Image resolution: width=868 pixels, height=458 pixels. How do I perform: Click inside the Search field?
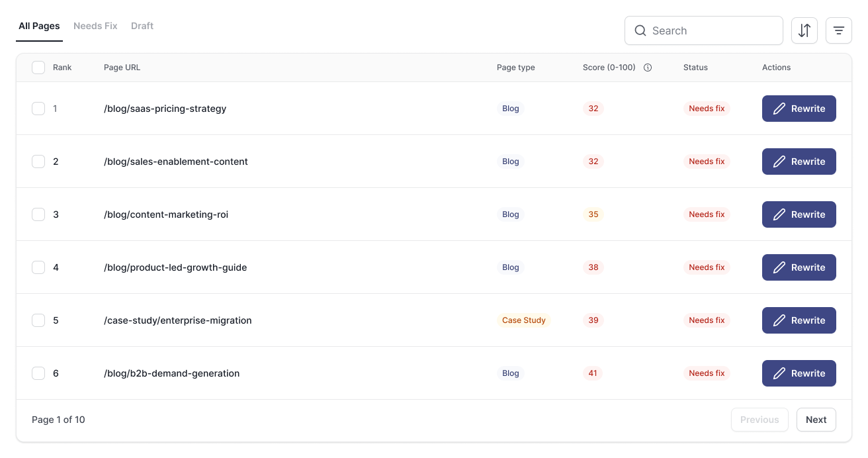coord(703,30)
